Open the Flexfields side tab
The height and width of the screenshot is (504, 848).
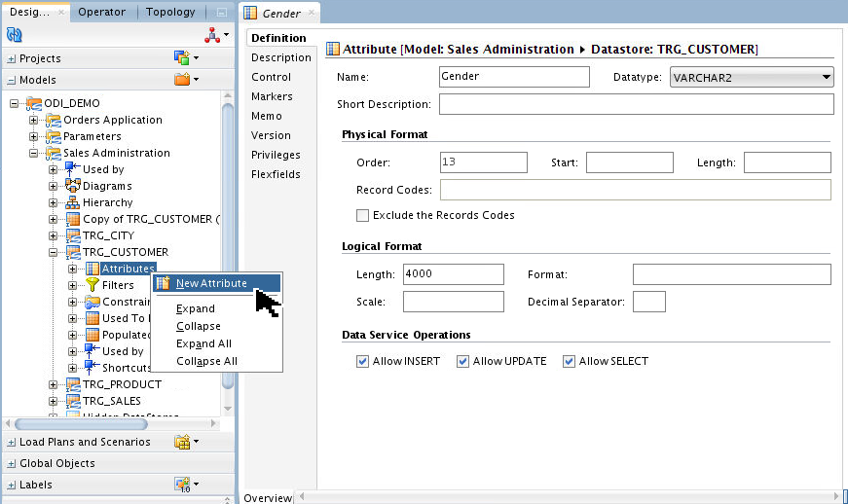tap(276, 174)
